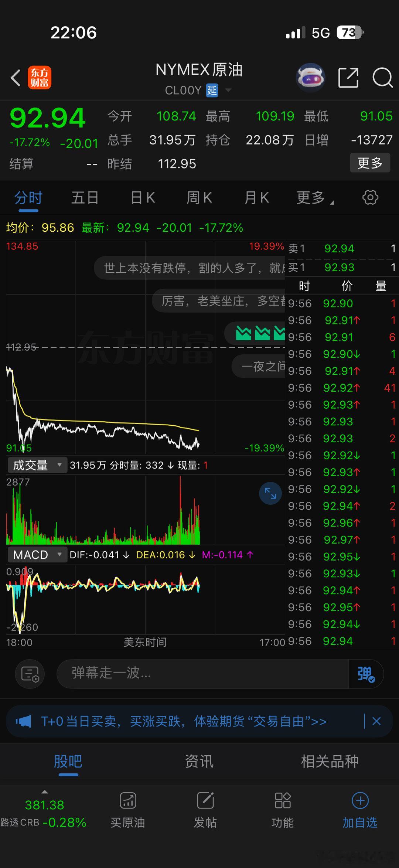Tap the NYMEX原油 title

(x=199, y=70)
